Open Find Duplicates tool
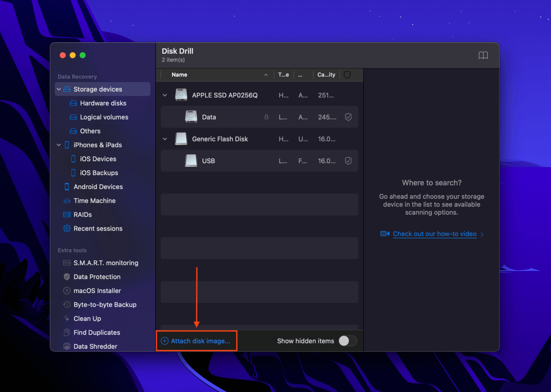The width and height of the screenshot is (551, 392). pos(96,332)
